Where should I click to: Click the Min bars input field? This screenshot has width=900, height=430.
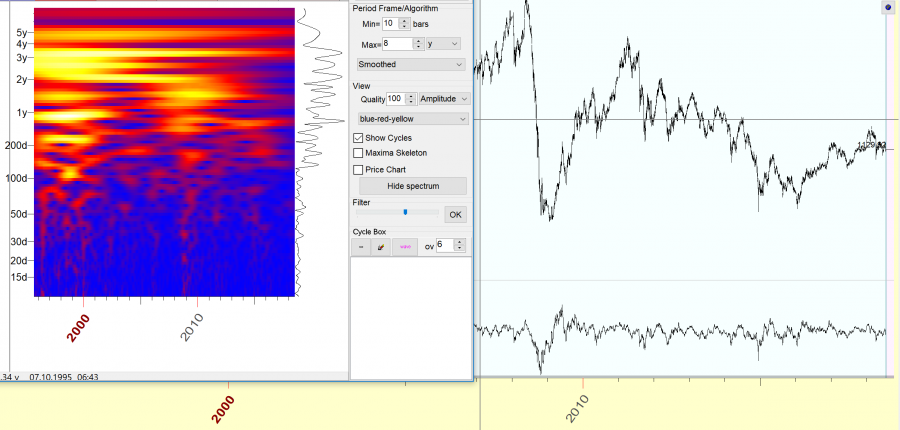click(x=389, y=23)
